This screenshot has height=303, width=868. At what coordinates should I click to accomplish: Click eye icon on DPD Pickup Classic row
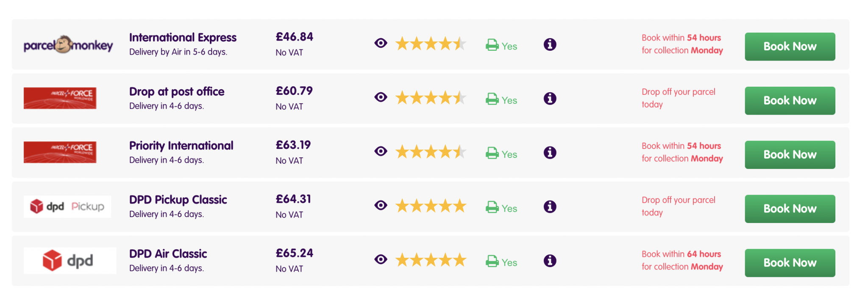381,206
